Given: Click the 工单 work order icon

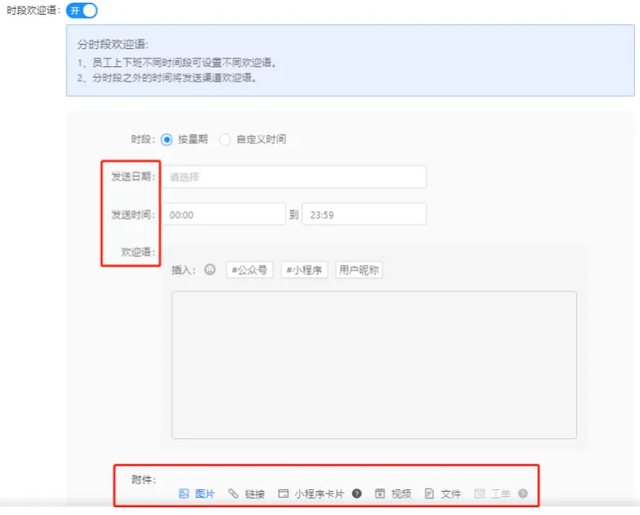Looking at the screenshot, I should click(479, 494).
